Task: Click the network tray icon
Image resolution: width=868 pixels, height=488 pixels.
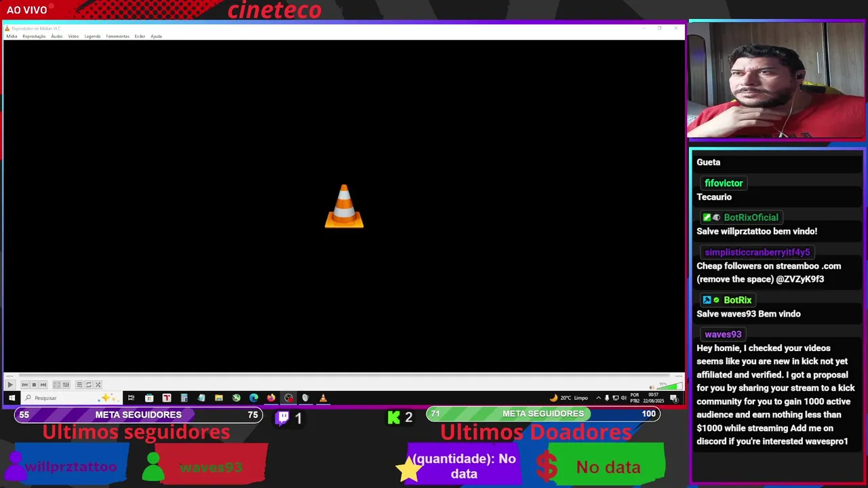Action: coord(616,398)
